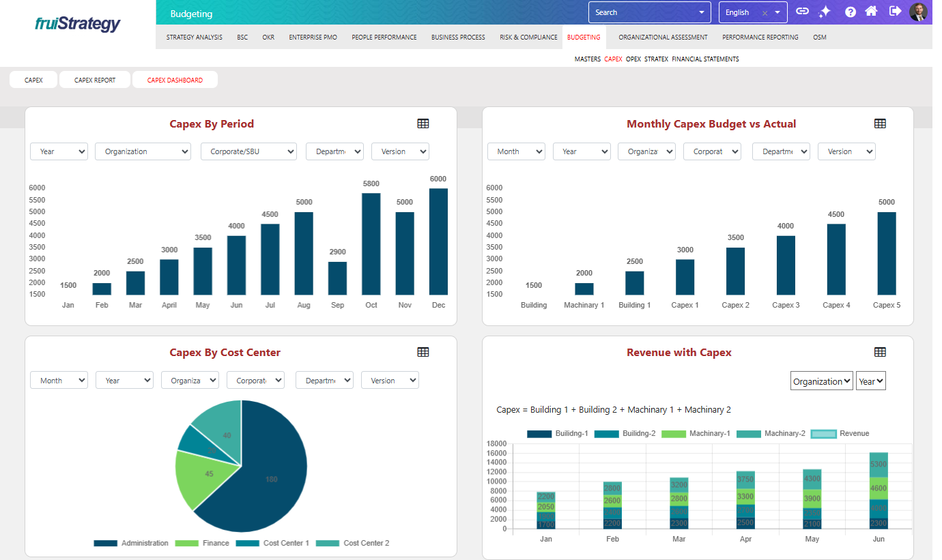Hide Cost Center 2 via legend

tap(355, 543)
